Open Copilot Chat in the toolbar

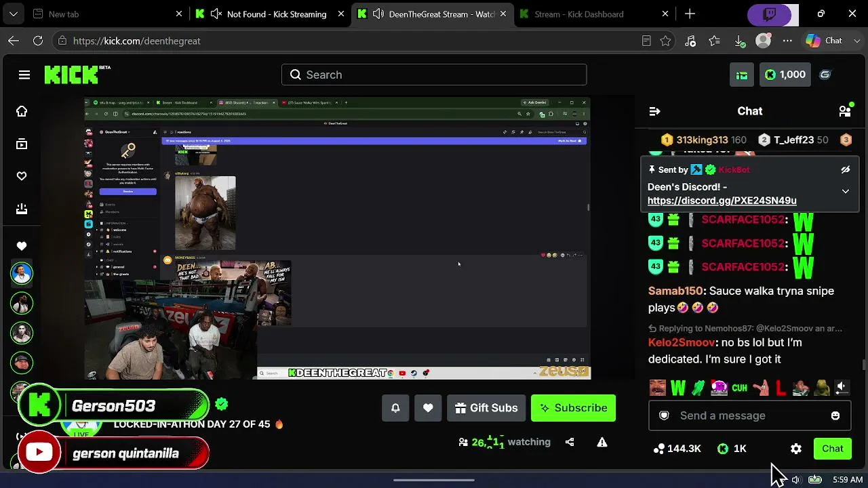click(x=823, y=41)
